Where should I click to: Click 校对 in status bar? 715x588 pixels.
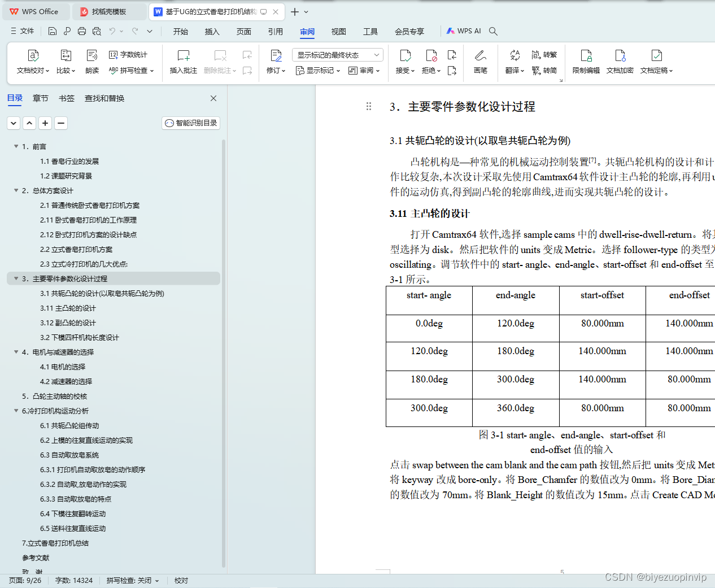181,581
